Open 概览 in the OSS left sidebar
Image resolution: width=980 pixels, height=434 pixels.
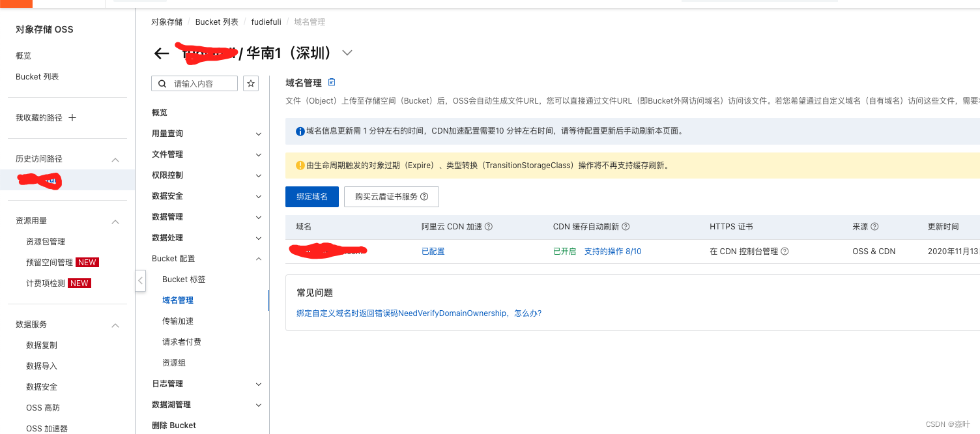(23, 56)
